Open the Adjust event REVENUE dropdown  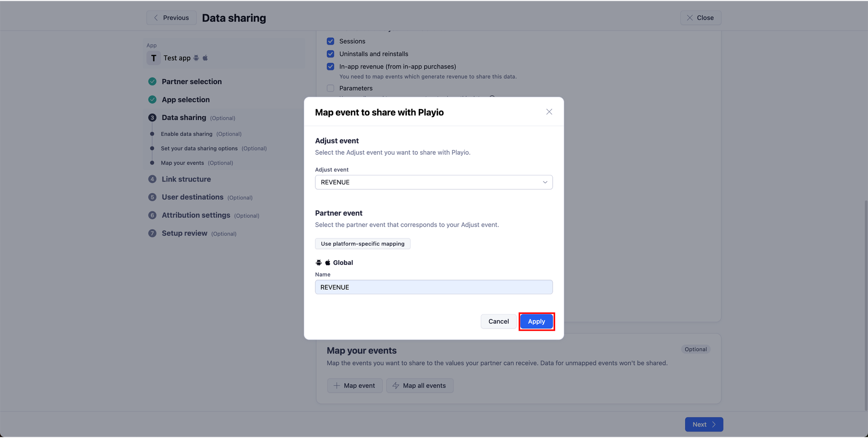[434, 182]
